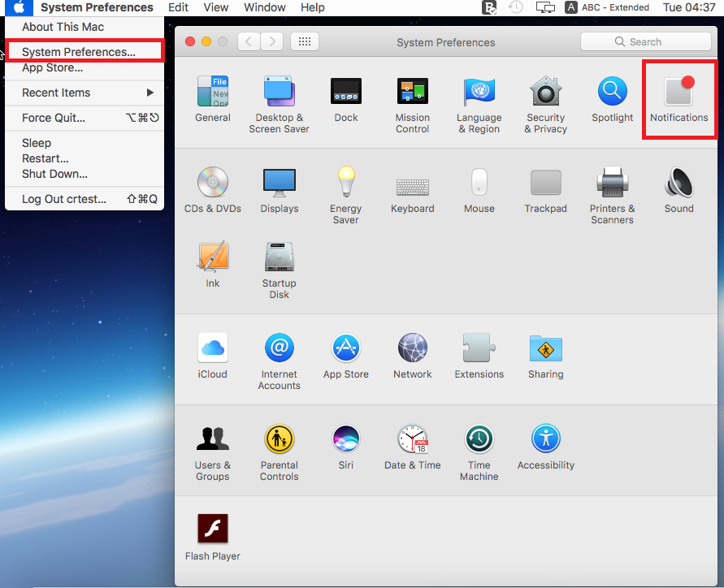Click the Back navigation arrow
The image size is (724, 588).
tap(249, 41)
